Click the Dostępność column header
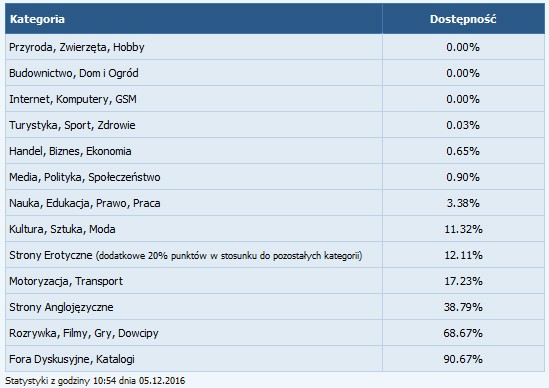This screenshot has width=549, height=388. tap(463, 19)
